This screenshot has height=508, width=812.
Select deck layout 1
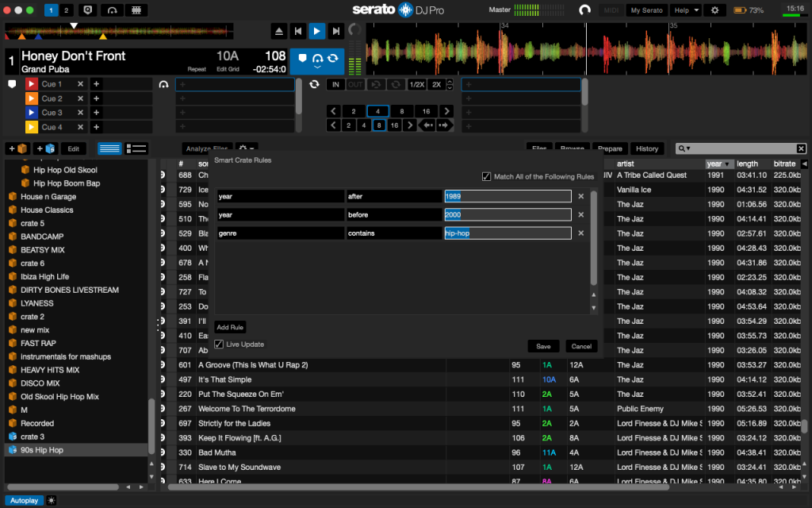pyautogui.click(x=51, y=10)
